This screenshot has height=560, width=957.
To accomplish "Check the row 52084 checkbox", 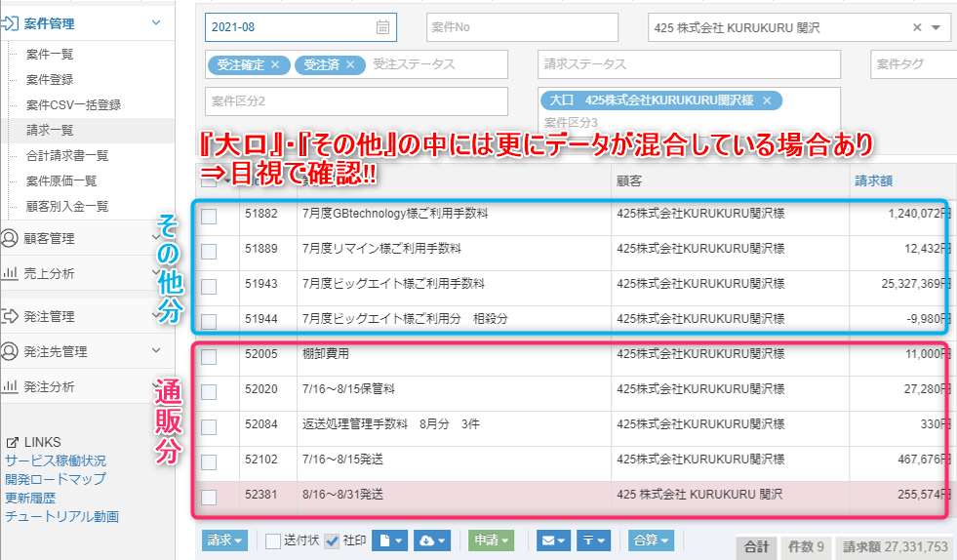I will click(209, 427).
